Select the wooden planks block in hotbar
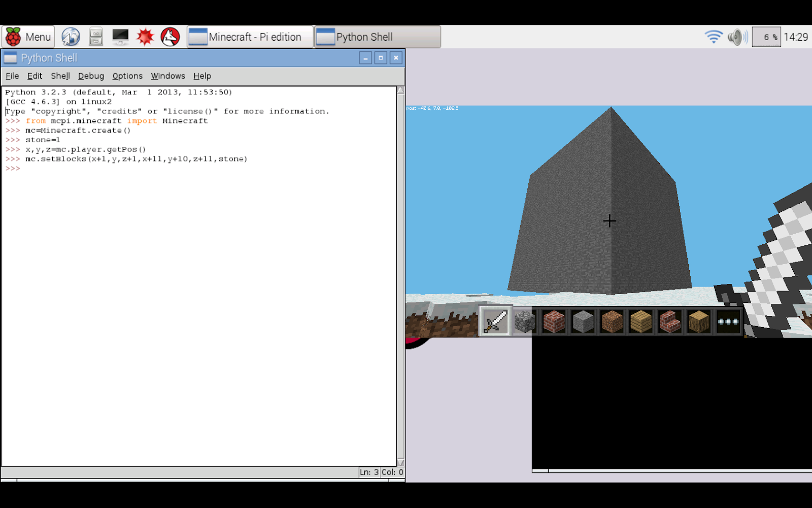This screenshot has height=508, width=812. 640,322
